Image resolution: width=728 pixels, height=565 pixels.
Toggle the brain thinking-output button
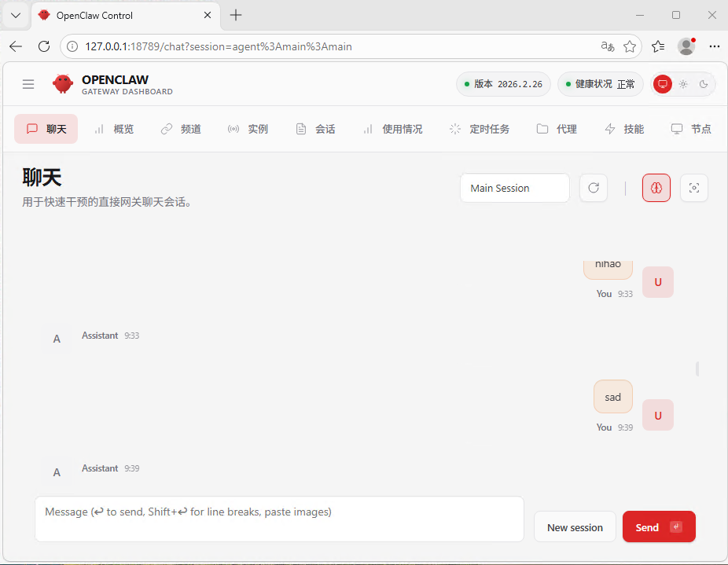(656, 188)
